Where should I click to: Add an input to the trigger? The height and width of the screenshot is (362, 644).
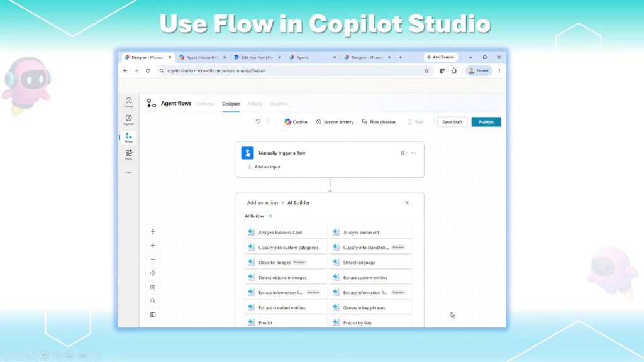(x=264, y=167)
